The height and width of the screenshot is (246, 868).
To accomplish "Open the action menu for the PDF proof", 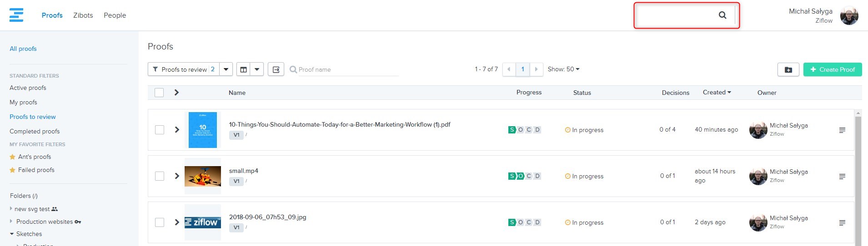I will (x=842, y=130).
